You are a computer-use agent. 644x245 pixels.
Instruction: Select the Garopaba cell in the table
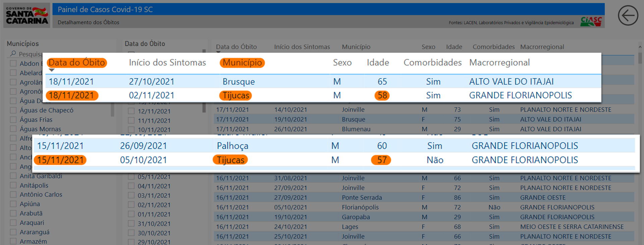click(356, 217)
